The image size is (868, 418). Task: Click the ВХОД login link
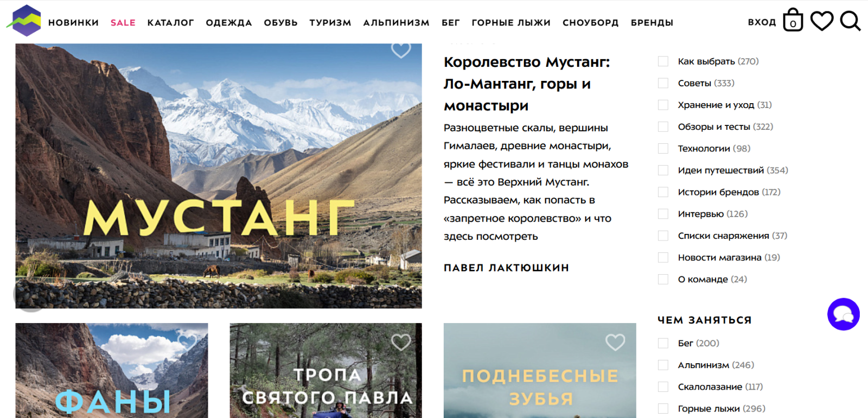762,22
